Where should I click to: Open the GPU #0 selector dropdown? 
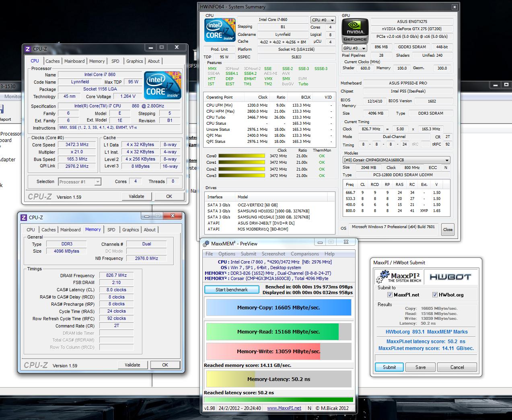pos(354,48)
